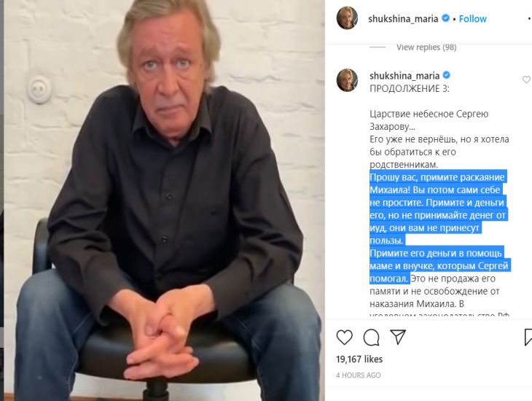532x401 pixels.
Task: Expand View replies (98)
Action: pos(426,47)
